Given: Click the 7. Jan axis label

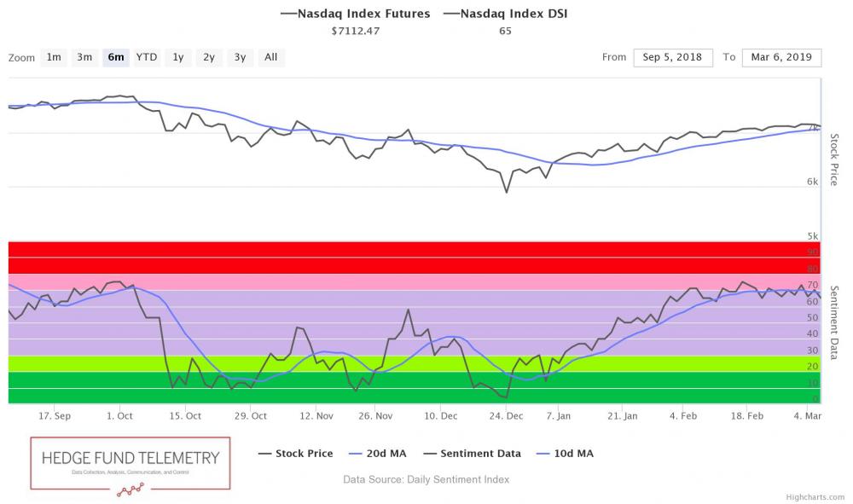Looking at the screenshot, I should (559, 416).
